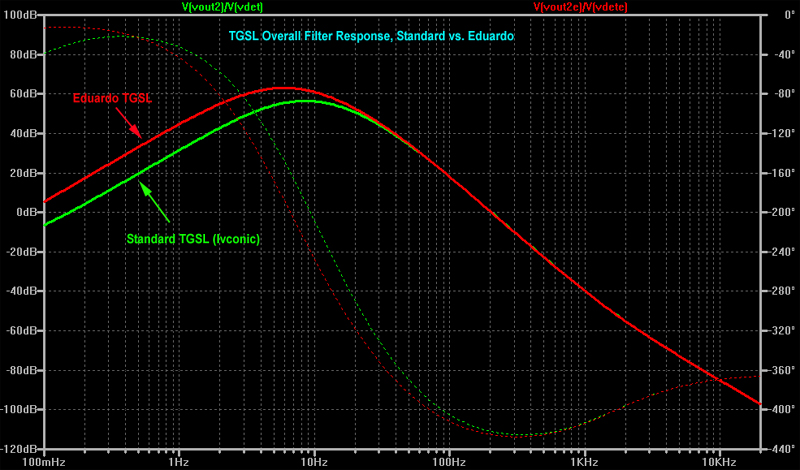Click the 60dB left axis label

coord(22,94)
